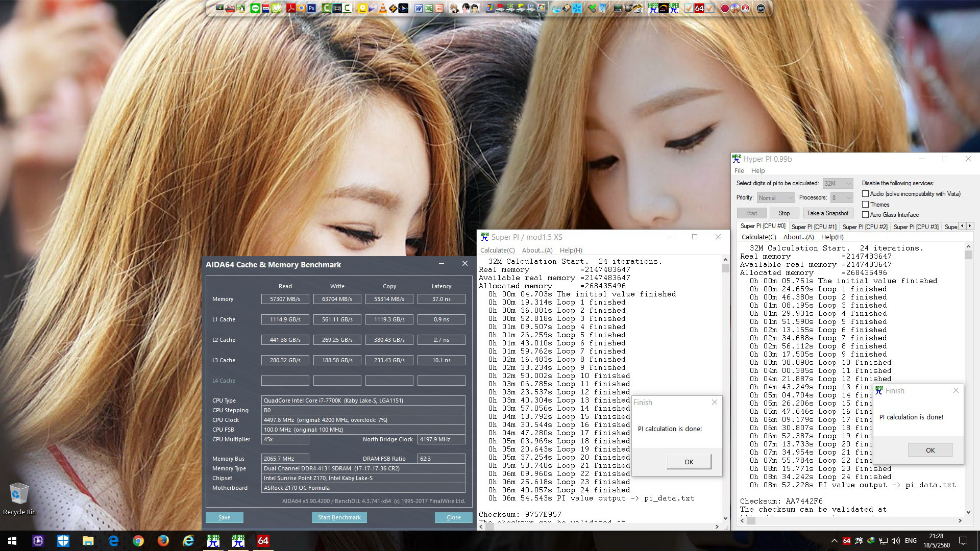Click the Super PI vertical scrollbar down arrow
980x551 pixels.
coord(725,518)
